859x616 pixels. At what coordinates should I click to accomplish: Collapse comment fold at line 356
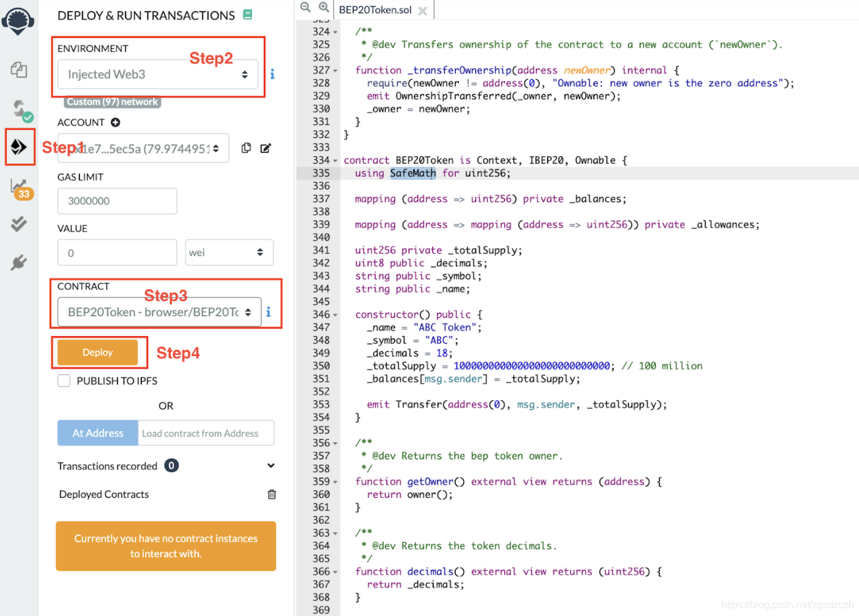tap(335, 444)
